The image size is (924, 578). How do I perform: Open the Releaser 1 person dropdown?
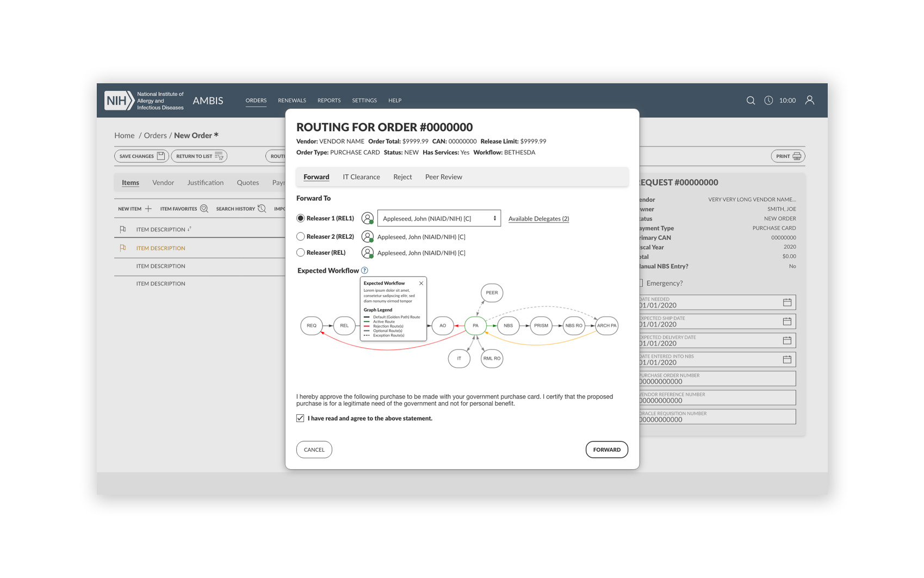(439, 219)
